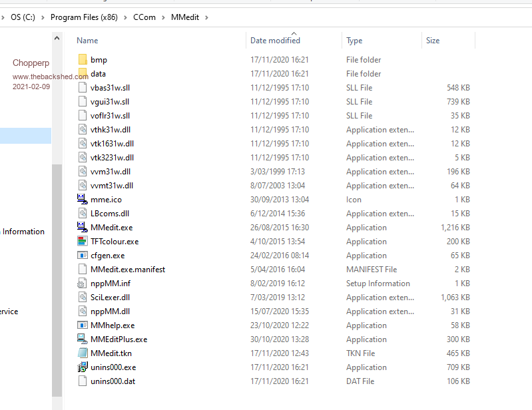Click the MMedit.tkn file icon

point(83,353)
